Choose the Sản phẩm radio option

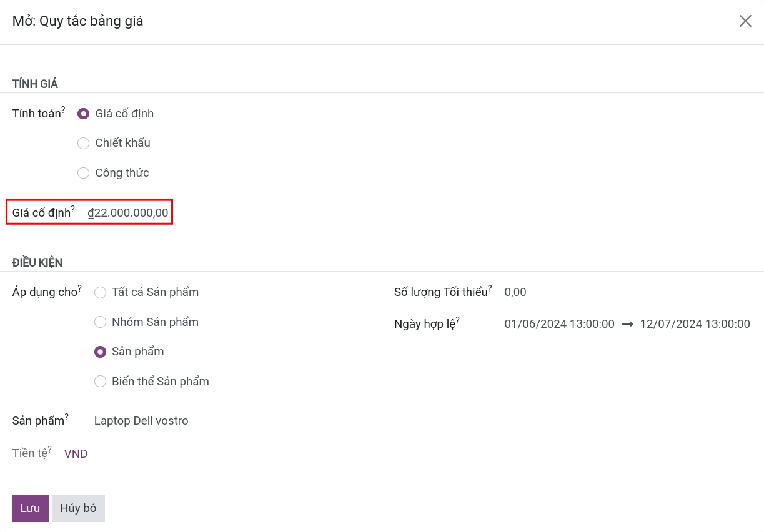point(100,352)
